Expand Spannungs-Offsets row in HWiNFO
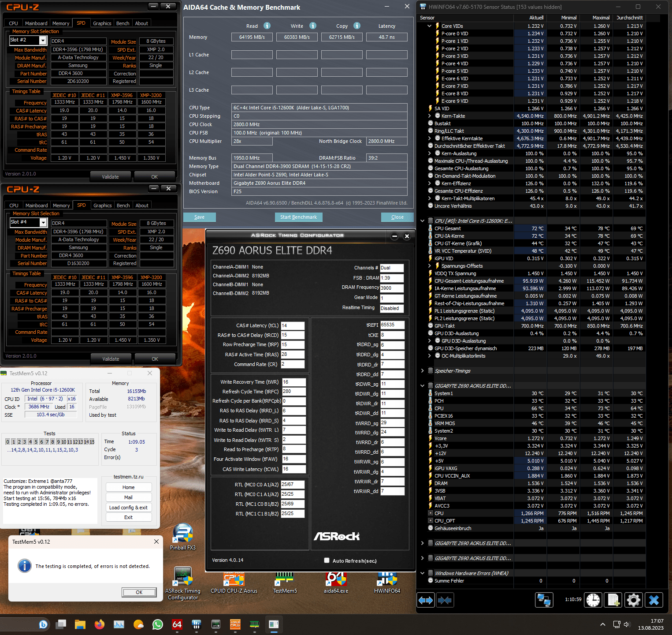672x635 pixels. (429, 266)
